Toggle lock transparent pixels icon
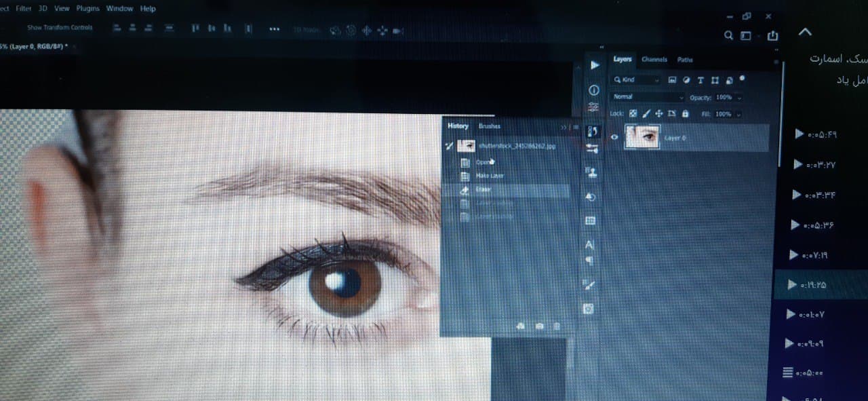 click(x=633, y=114)
